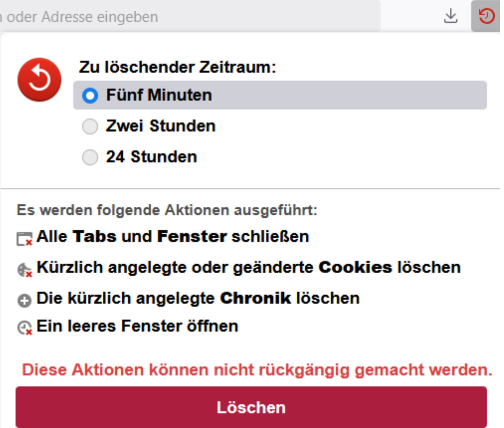This screenshot has width=504, height=428.
Task: Click 'Alle Tabs und Fenster schließen' text
Action: click(x=173, y=236)
